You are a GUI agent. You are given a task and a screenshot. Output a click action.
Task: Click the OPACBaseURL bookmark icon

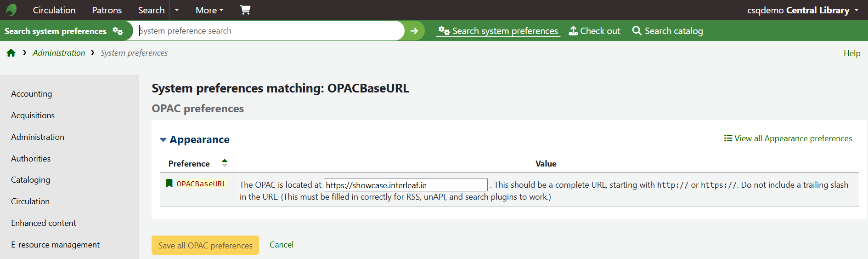point(169,184)
